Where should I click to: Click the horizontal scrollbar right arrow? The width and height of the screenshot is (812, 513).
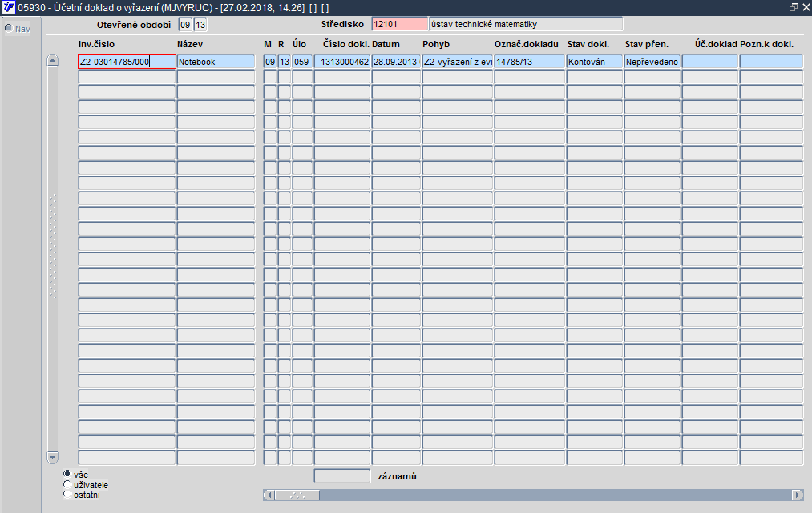click(798, 495)
